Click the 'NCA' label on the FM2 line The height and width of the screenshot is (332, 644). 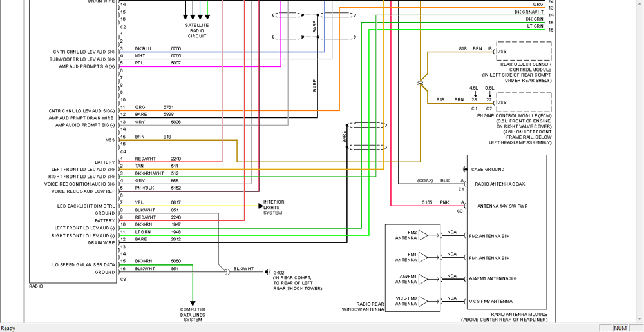tap(452, 231)
